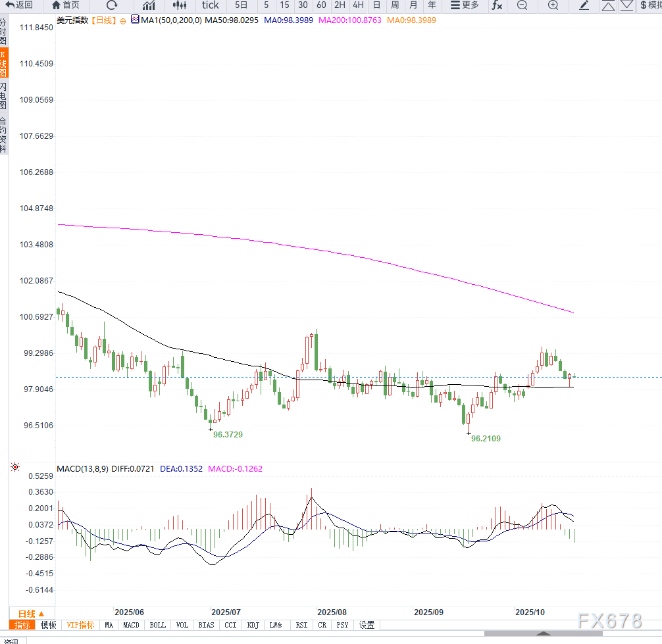Toggle the MA1 indicator icon in legend
The width and height of the screenshot is (662, 644).
click(135, 20)
